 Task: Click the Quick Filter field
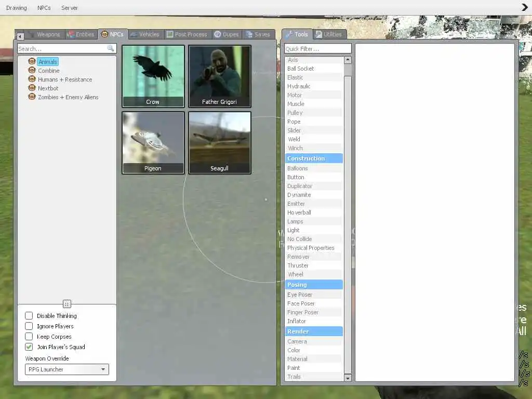click(318, 48)
